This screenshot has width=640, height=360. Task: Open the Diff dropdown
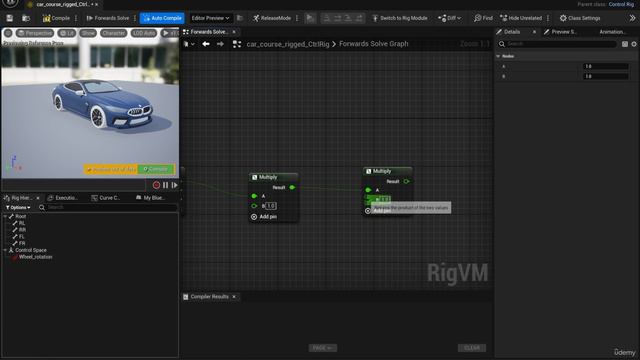coord(449,18)
